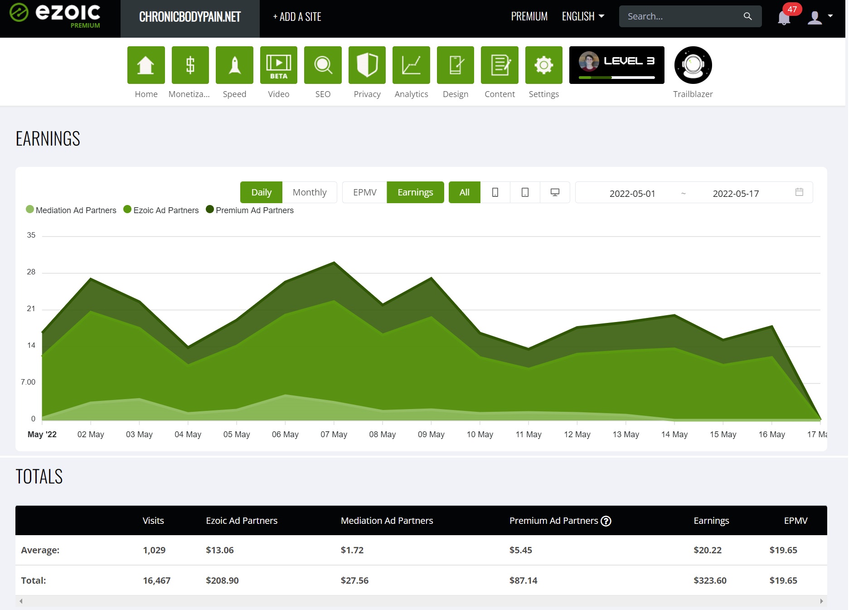Image resolution: width=868 pixels, height=610 pixels.
Task: Open the Home dashboard icon
Action: 146,65
